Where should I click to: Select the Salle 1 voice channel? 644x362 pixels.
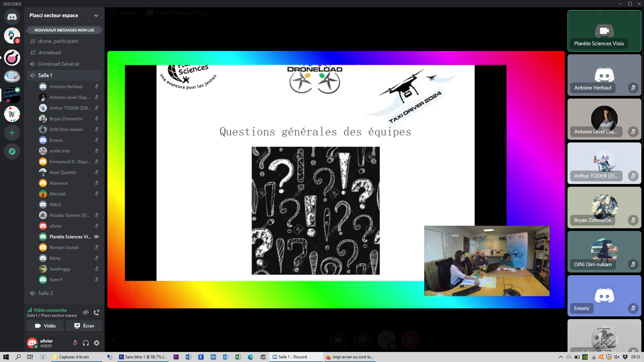pyautogui.click(x=64, y=75)
